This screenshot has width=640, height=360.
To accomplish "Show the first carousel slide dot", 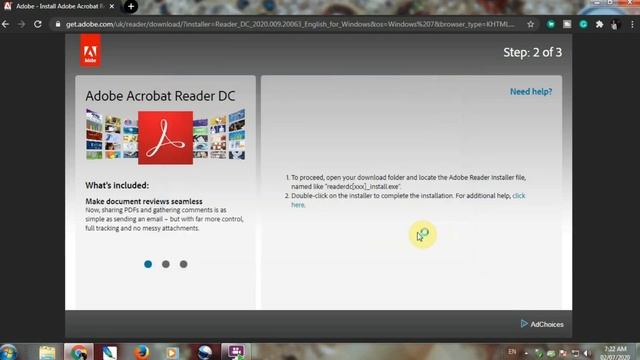I will (x=148, y=264).
